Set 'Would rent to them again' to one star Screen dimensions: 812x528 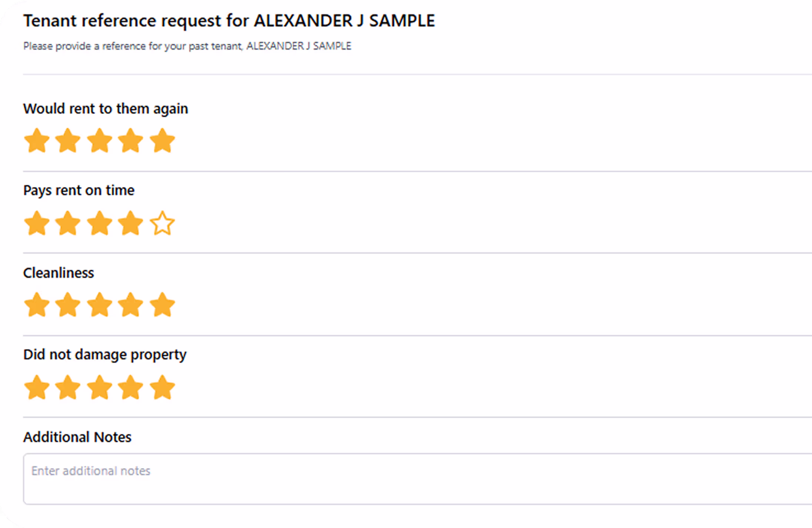[x=37, y=141]
